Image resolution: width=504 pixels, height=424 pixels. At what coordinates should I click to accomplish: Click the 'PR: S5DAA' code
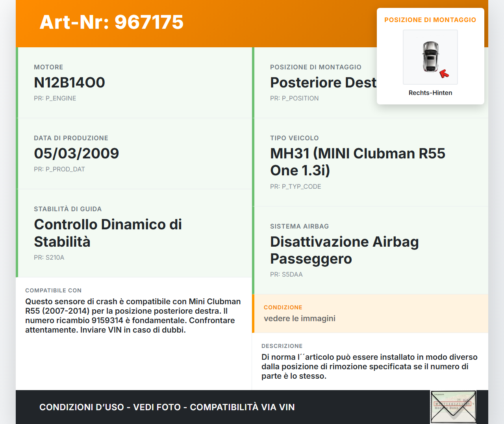(x=286, y=274)
